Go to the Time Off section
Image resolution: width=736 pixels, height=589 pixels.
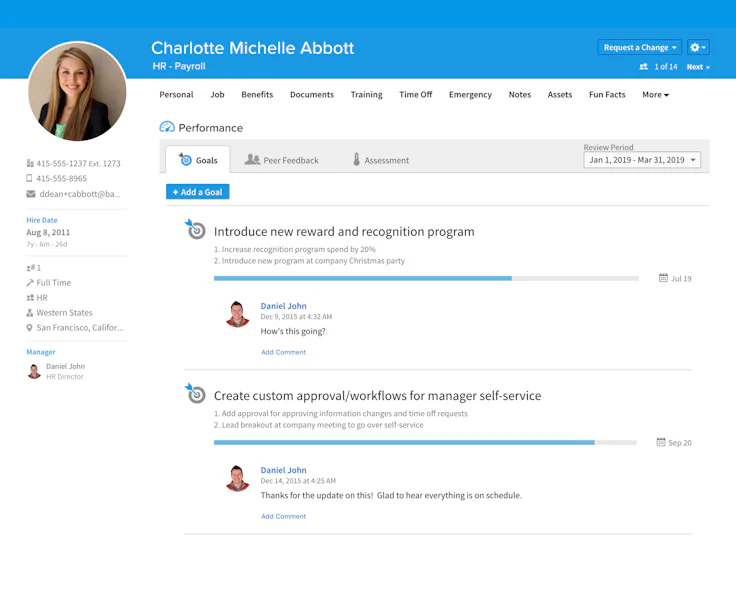pyautogui.click(x=415, y=95)
